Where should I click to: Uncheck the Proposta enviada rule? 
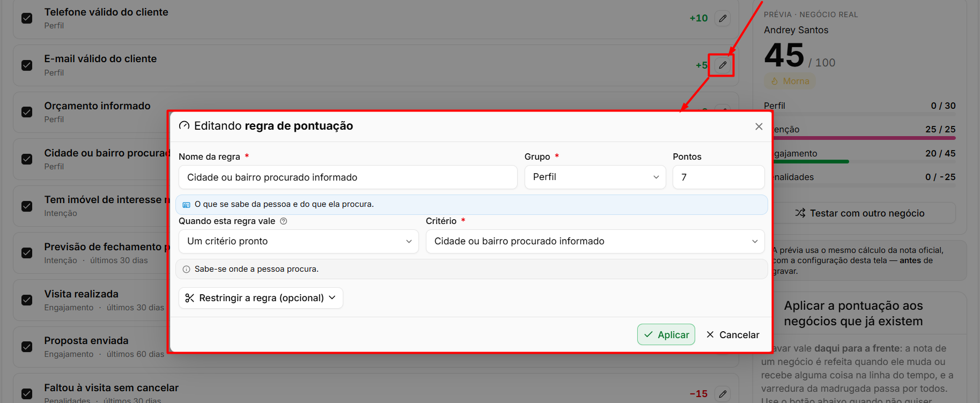coord(27,347)
